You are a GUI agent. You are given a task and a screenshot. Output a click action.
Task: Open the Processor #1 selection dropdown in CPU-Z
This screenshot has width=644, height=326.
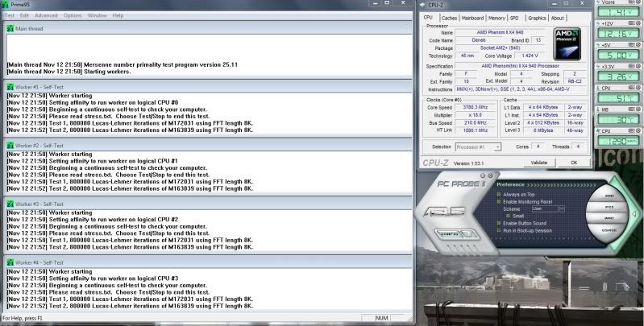click(x=478, y=146)
